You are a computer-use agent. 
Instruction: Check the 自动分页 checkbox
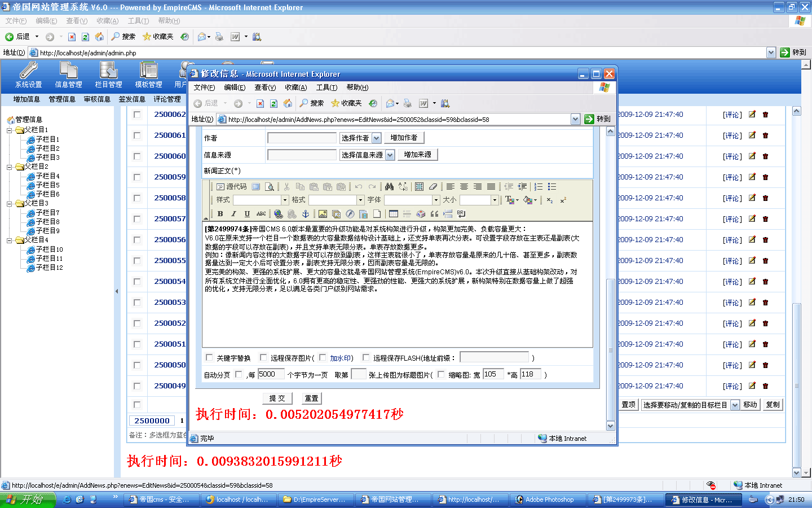pos(239,374)
